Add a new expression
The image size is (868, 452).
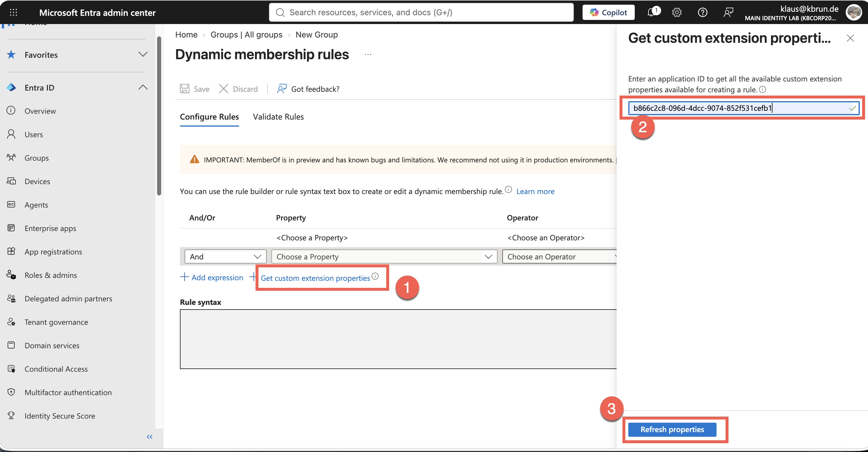[x=212, y=277]
